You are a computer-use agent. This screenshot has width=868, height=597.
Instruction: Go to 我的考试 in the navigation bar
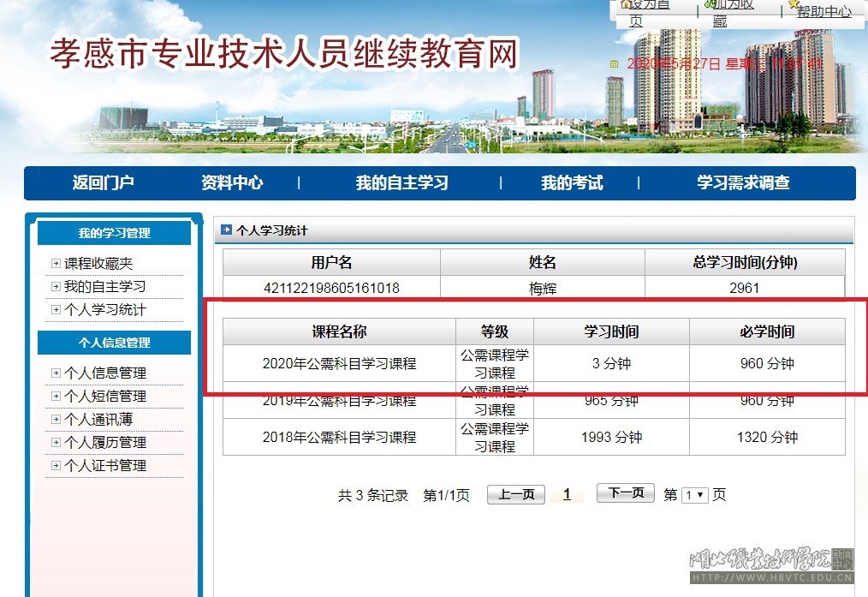click(572, 182)
